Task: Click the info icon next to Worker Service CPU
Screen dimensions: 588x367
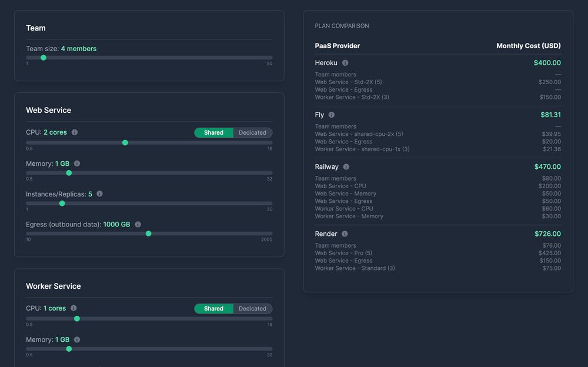Action: (x=74, y=308)
